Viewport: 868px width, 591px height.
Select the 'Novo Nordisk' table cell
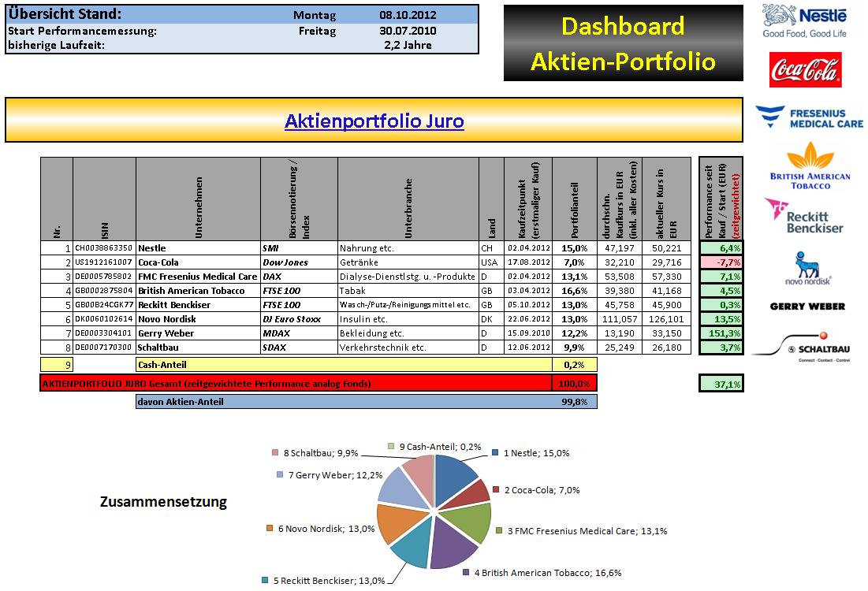(x=198, y=318)
